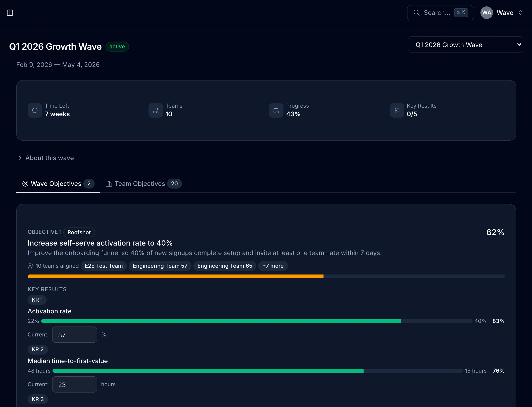Viewport: 532px width, 407px height.
Task: Click the active status badge
Action: click(x=117, y=47)
